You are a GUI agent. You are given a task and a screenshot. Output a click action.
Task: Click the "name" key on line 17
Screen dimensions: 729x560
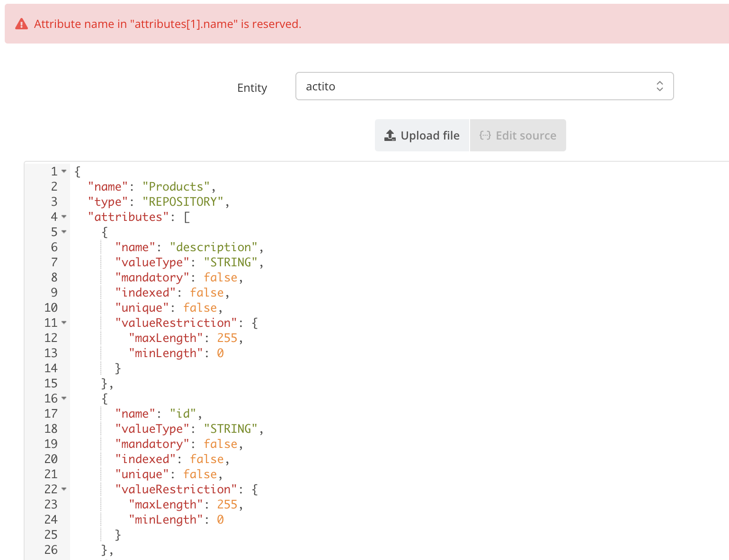pos(135,414)
